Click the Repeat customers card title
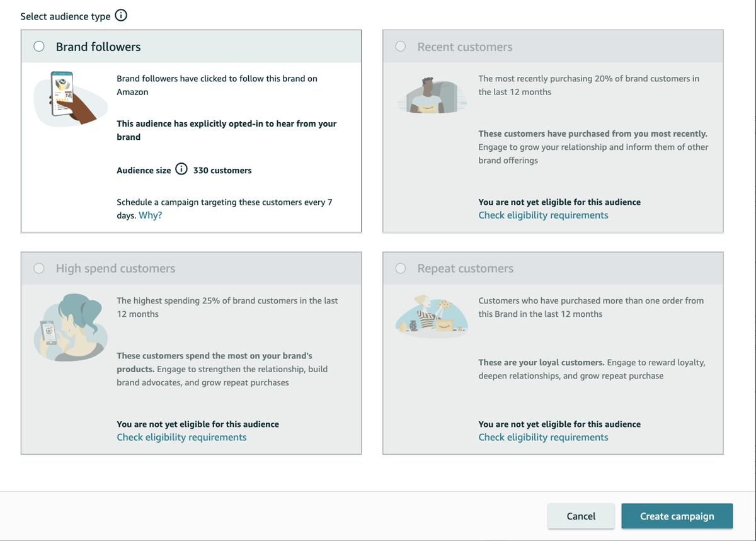This screenshot has width=756, height=541. [x=465, y=268]
